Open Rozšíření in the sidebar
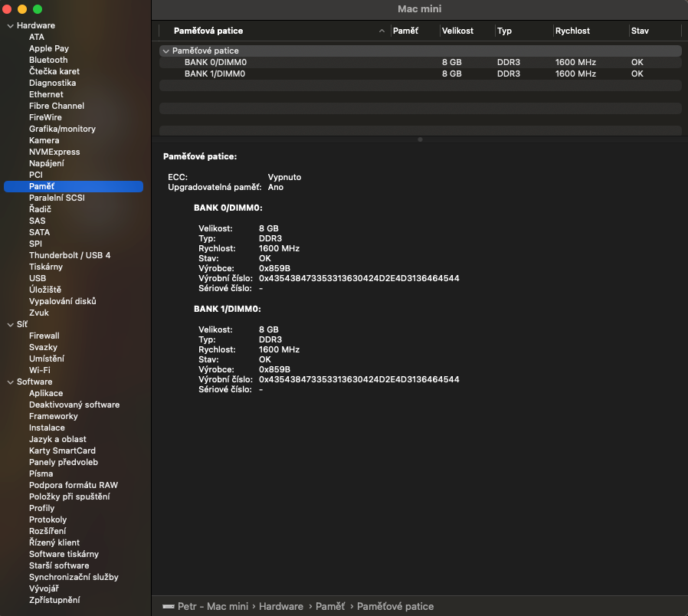Viewport: 688px width, 616px height. [48, 531]
